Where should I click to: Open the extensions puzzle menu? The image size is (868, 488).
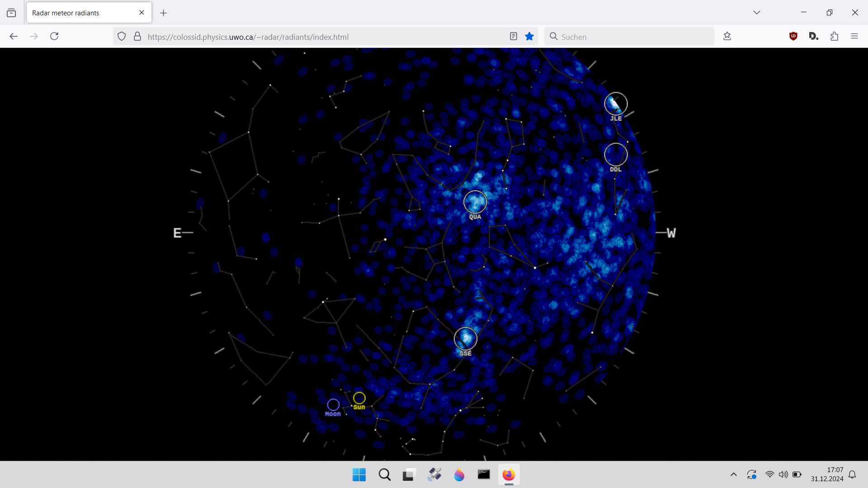click(x=835, y=37)
